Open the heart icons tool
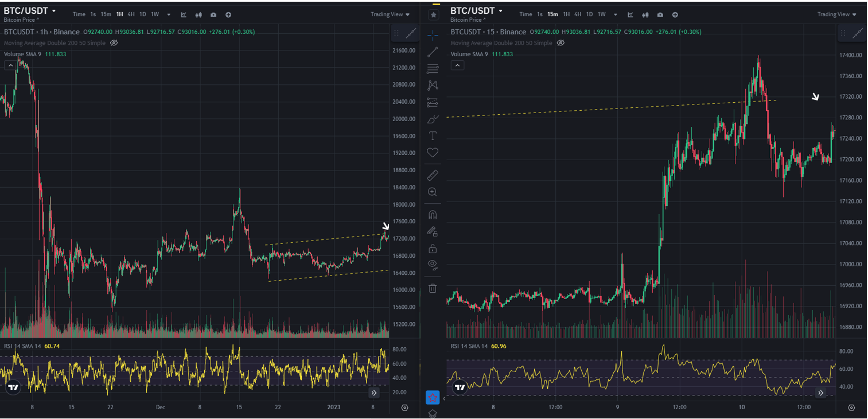This screenshot has height=419, width=868. coord(433,153)
